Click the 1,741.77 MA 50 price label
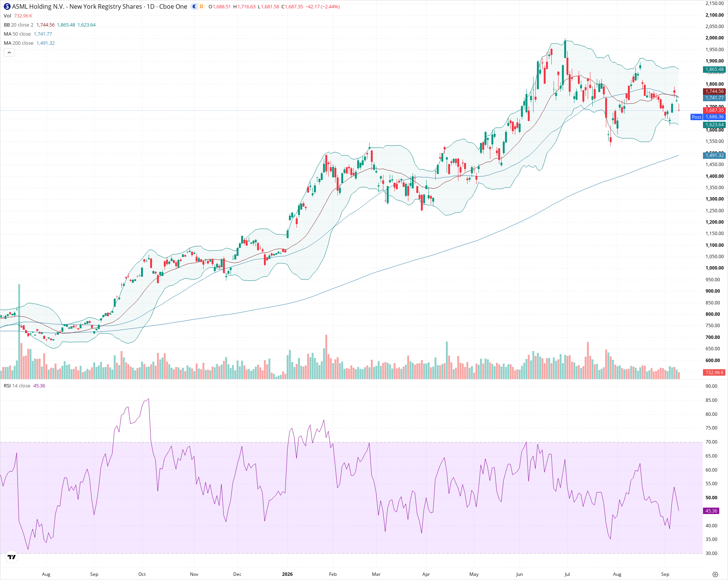The width and height of the screenshot is (728, 580). point(714,98)
